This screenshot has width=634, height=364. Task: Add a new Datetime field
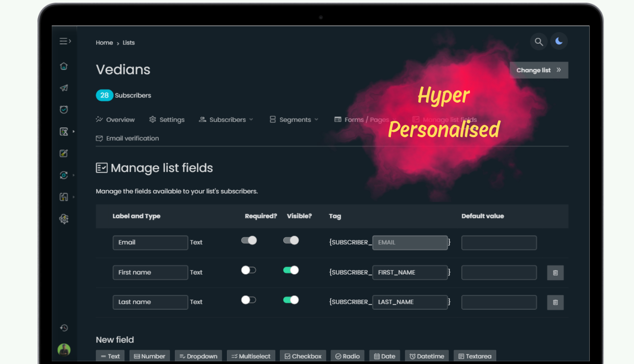point(427,356)
